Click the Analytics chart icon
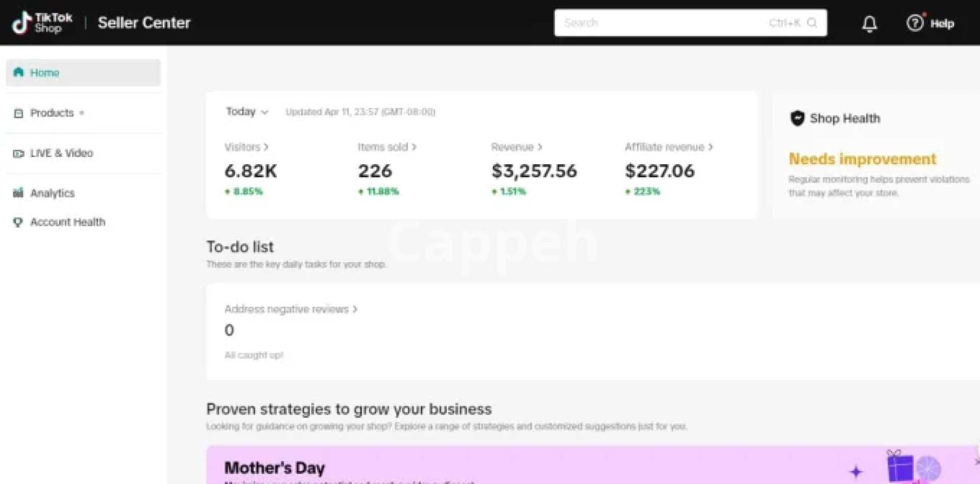This screenshot has width=980, height=484. coord(18,193)
